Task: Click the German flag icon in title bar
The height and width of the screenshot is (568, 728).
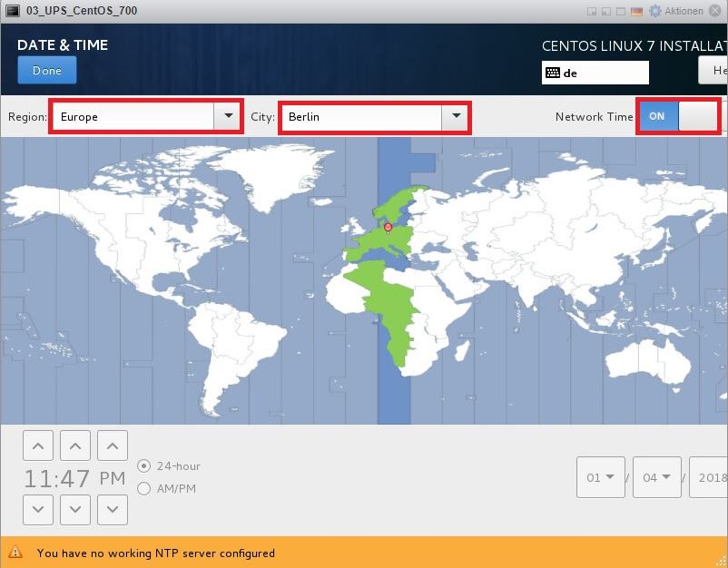Action: (x=636, y=12)
